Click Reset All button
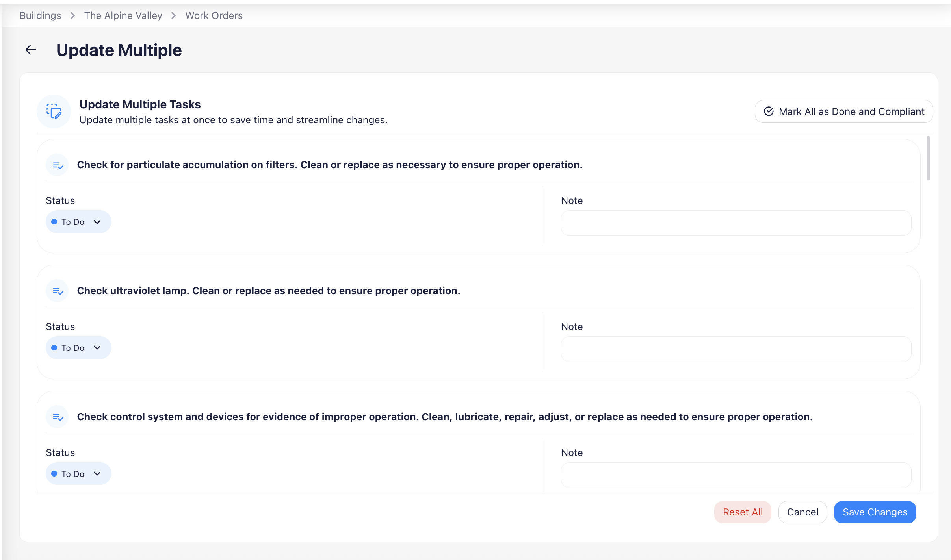Screen dimensions: 951x560 pos(743,512)
